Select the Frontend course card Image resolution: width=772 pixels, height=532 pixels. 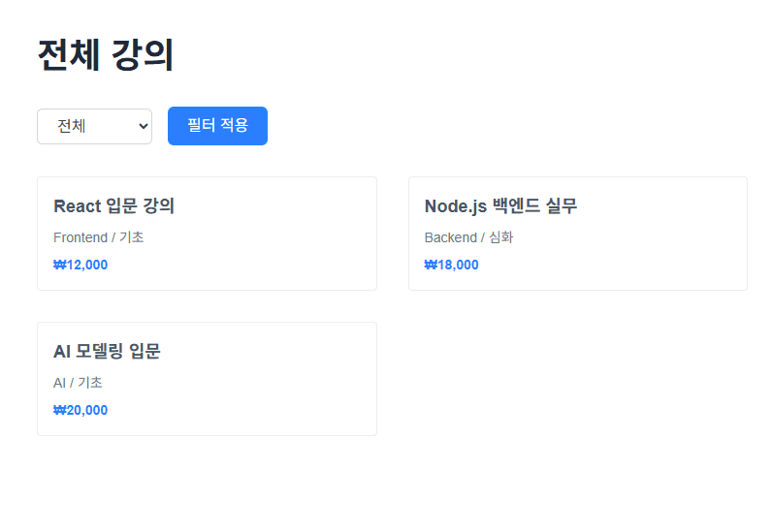(x=208, y=234)
